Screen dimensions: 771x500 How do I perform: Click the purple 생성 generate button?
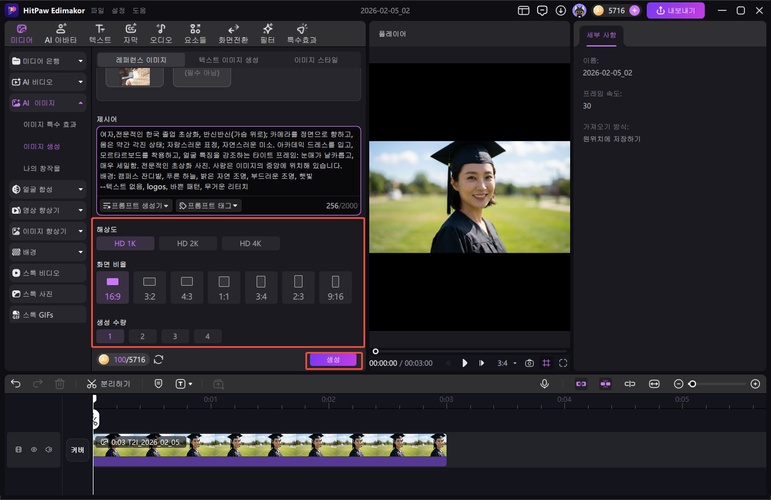[x=333, y=360]
